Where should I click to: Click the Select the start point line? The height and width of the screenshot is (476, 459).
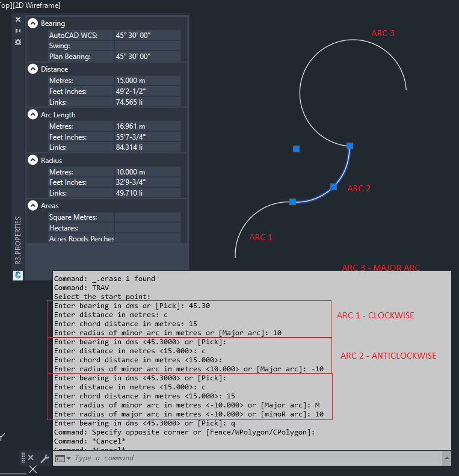point(102,297)
